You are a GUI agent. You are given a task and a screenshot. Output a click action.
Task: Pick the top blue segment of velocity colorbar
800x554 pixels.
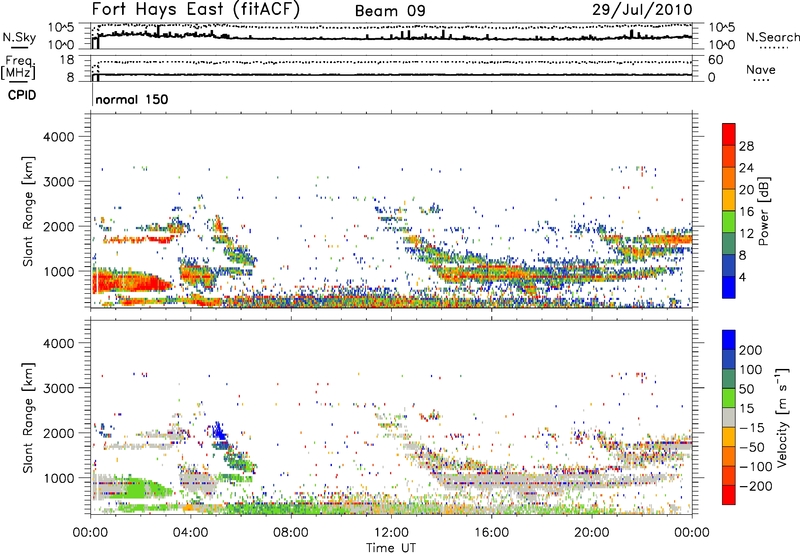point(729,340)
